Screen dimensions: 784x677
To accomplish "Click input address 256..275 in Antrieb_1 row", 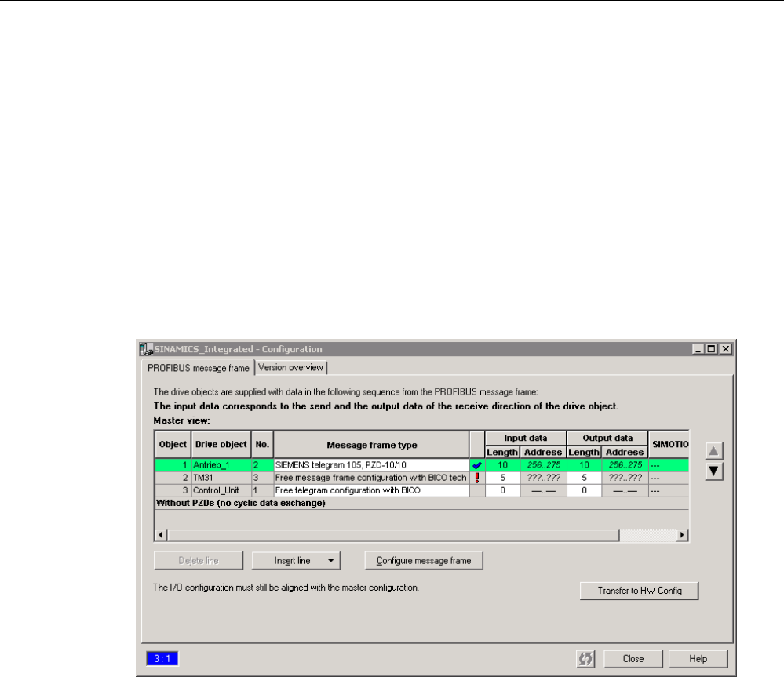I will point(544,465).
